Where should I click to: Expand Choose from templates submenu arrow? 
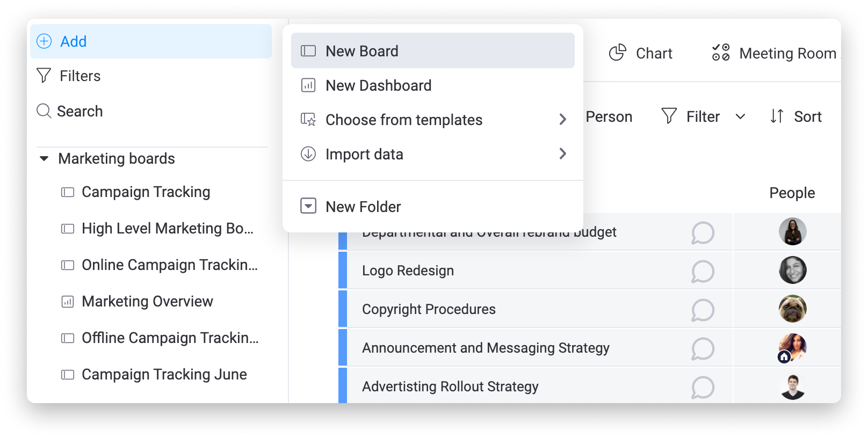pos(562,119)
